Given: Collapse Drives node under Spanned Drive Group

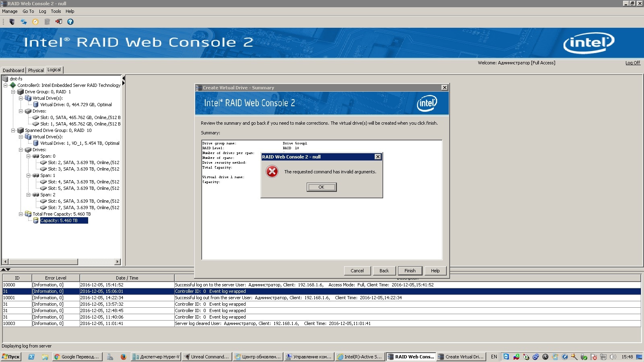Looking at the screenshot, I should pos(21,150).
